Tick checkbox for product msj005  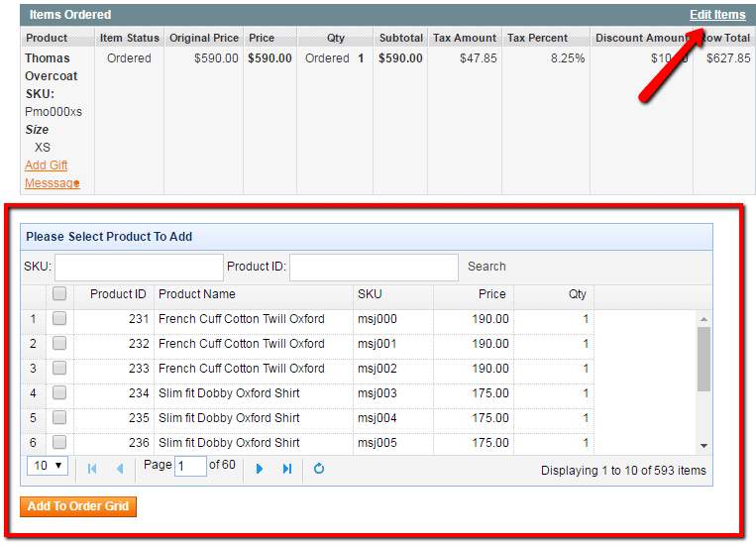click(x=59, y=443)
